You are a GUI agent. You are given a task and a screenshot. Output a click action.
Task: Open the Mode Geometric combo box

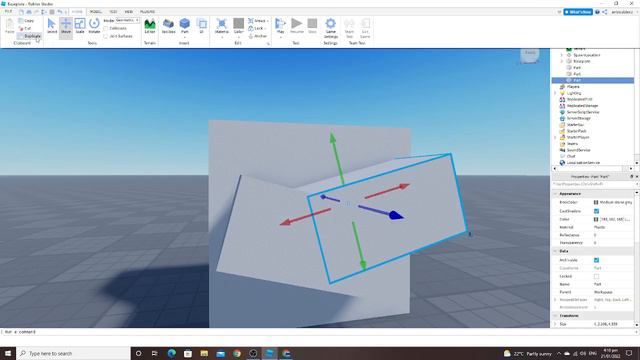[x=127, y=20]
